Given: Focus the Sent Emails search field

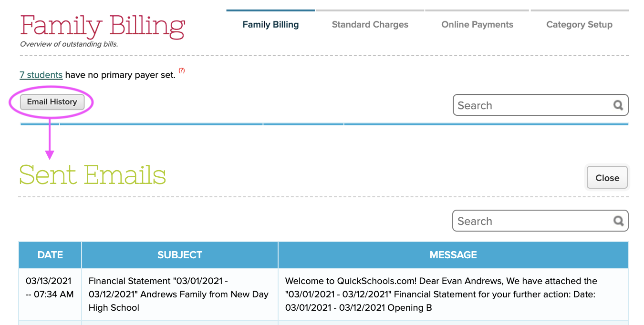Looking at the screenshot, I should pos(540,221).
